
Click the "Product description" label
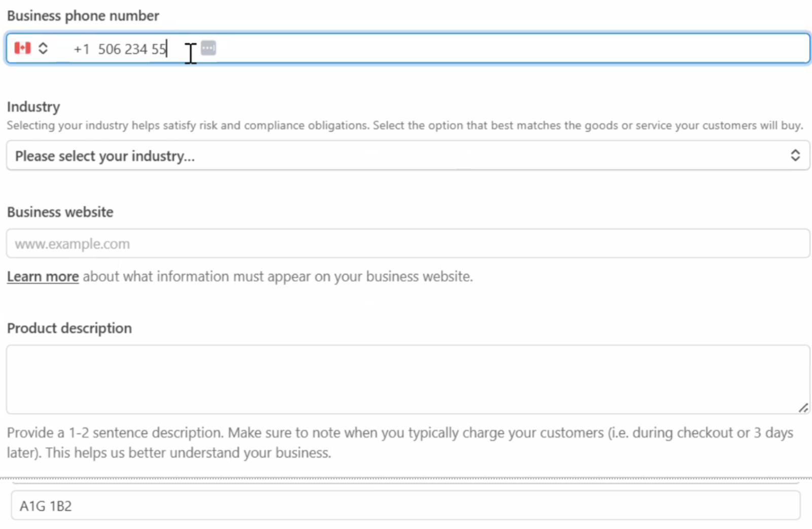coord(69,328)
